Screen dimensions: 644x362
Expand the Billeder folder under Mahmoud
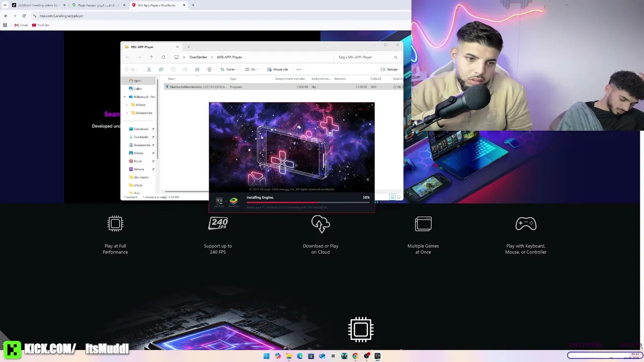(127, 105)
